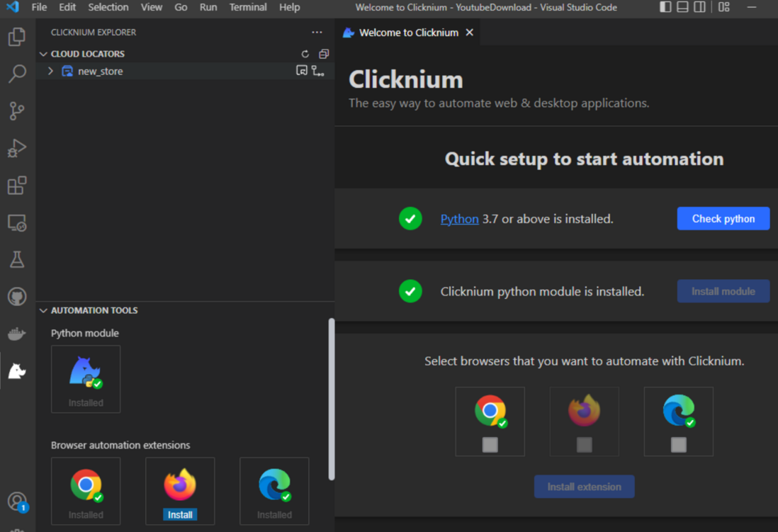Click Install under Firefox extension
Viewport: 778px width, 532px height.
point(180,514)
